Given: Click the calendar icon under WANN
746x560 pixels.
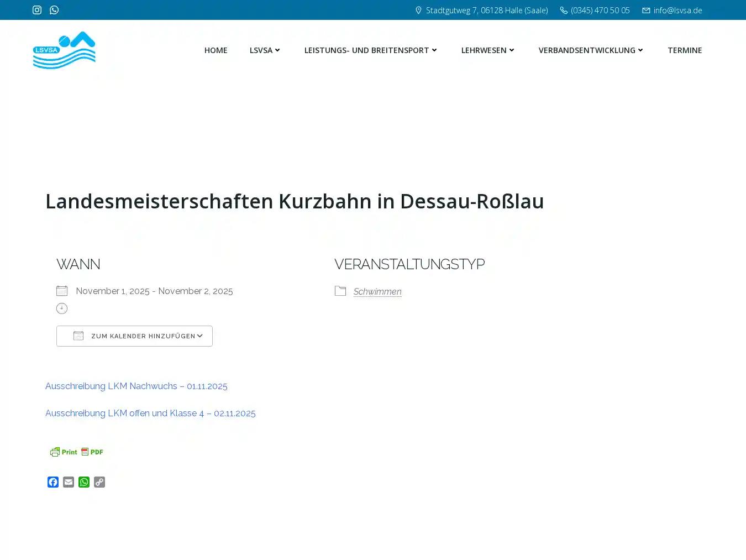Looking at the screenshot, I should [62, 290].
